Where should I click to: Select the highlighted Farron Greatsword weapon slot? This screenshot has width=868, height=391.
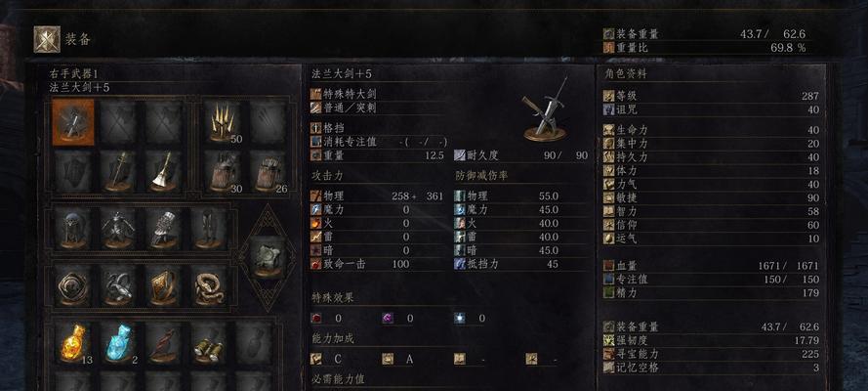point(73,122)
